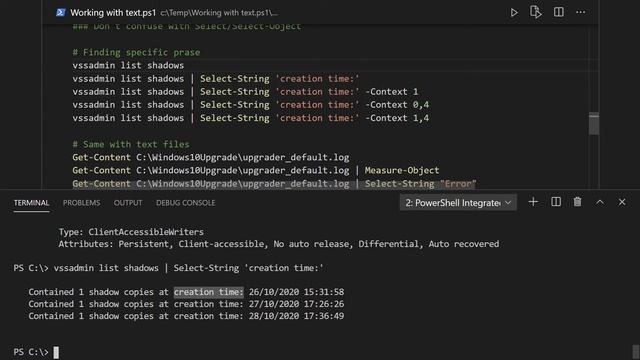Select the Working with text.ps1 editor tab
640x360 pixels.
(x=113, y=13)
